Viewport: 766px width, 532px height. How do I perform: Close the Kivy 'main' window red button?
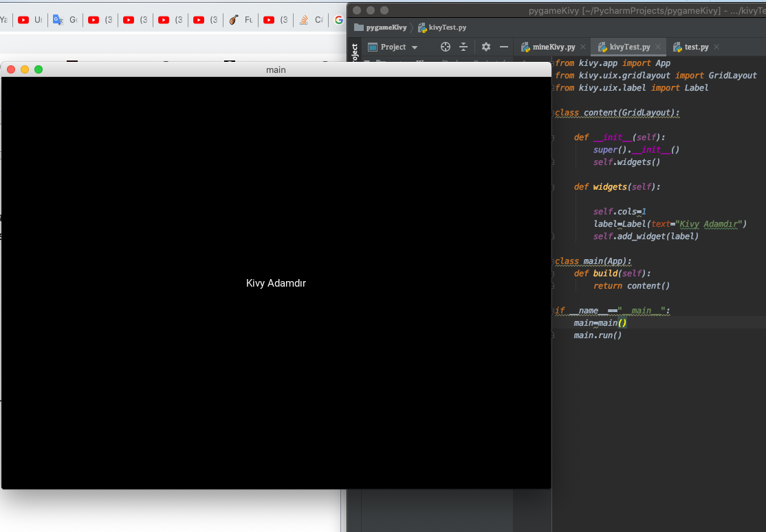point(11,70)
